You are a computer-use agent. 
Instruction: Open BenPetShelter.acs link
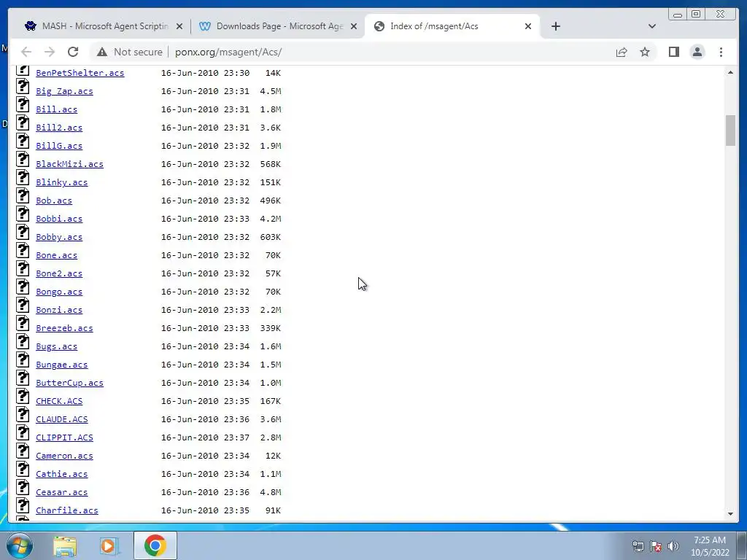[80, 73]
